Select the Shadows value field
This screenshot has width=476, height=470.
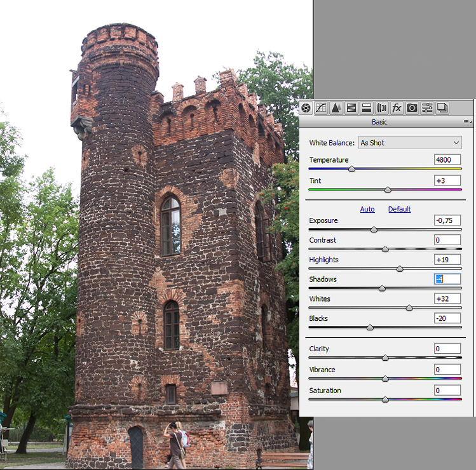447,279
